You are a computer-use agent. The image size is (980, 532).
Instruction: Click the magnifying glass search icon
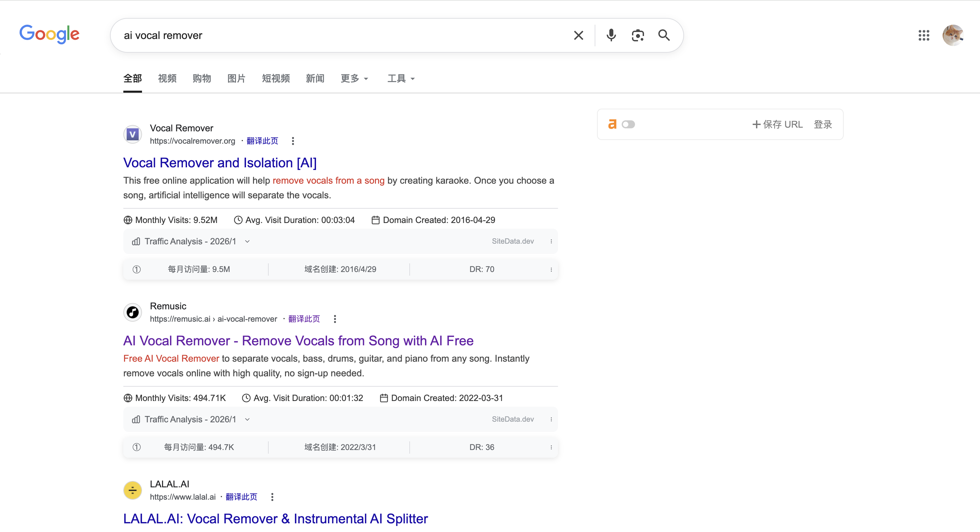[664, 35]
